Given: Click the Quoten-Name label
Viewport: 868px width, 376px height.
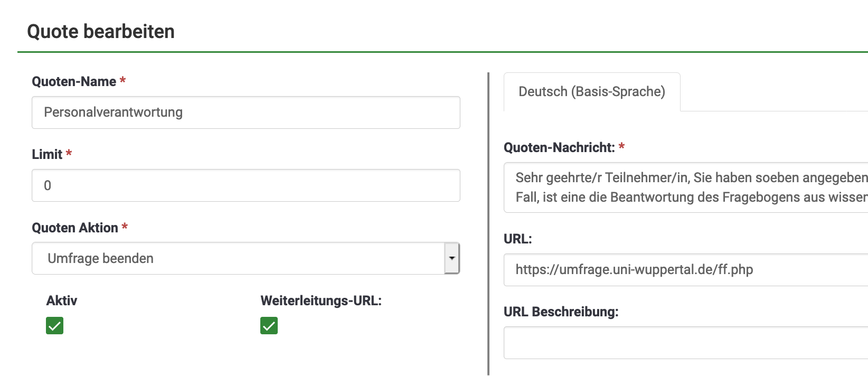Looking at the screenshot, I should 74,82.
